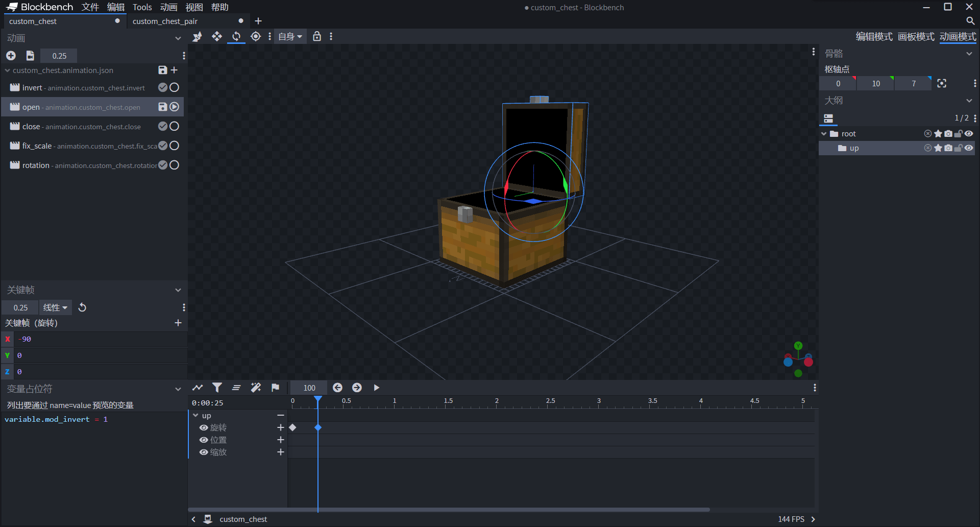Add position keyframe for up bone

coord(280,440)
